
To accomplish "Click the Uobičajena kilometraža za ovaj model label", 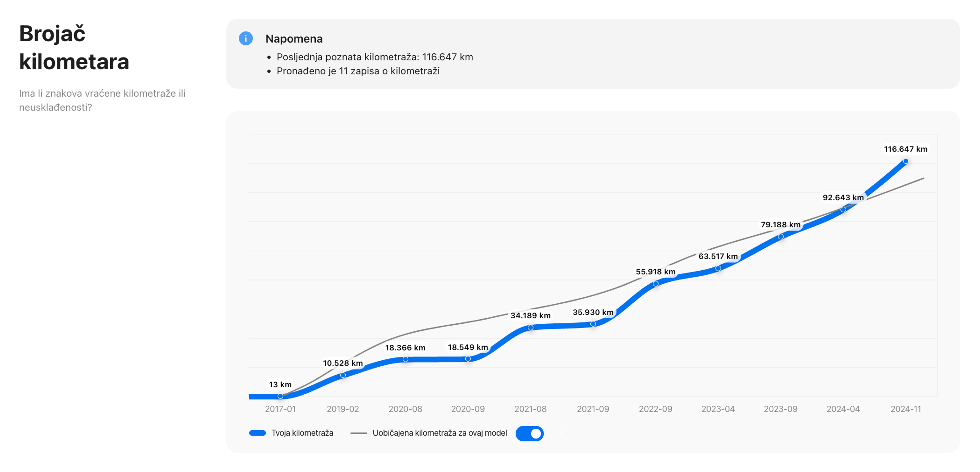I will (439, 433).
